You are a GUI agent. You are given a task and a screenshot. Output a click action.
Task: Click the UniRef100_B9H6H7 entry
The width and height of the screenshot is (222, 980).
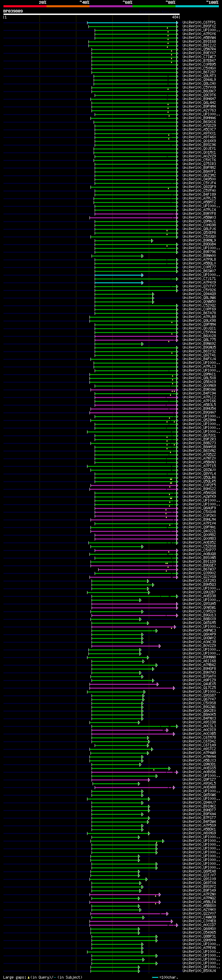[x=199, y=99]
